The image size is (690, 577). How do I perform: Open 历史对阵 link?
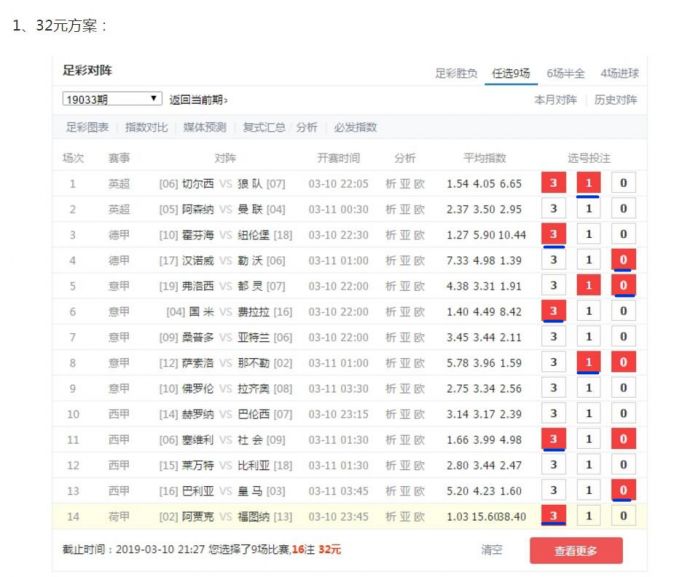(615, 99)
